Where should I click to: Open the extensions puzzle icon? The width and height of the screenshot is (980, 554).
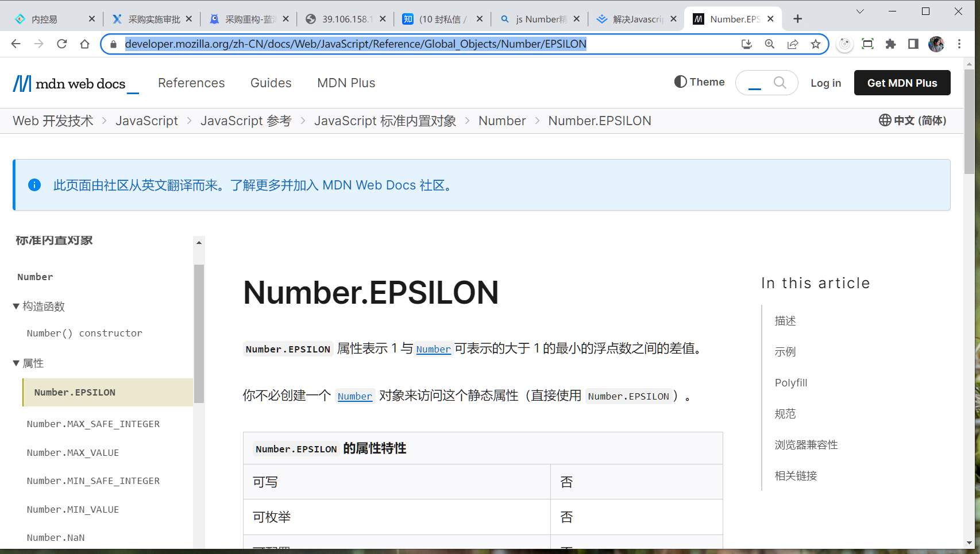point(890,44)
